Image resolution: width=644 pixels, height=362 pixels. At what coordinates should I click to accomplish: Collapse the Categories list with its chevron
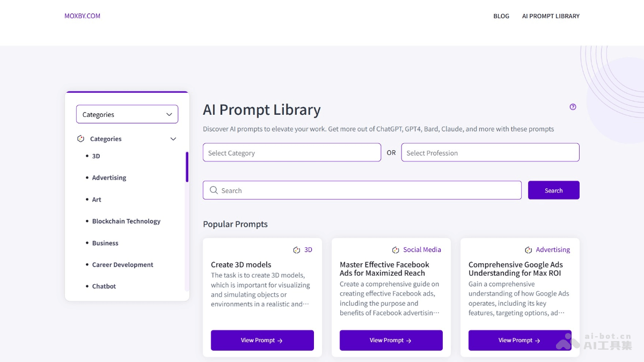(173, 138)
